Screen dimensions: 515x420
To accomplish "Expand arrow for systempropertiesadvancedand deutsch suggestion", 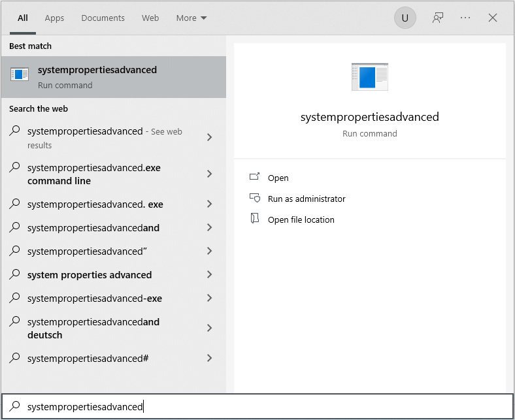I will click(x=209, y=328).
